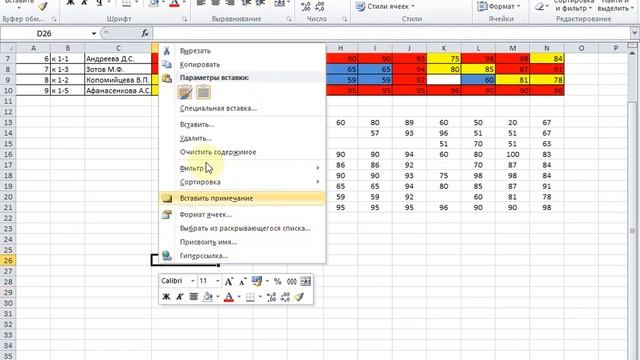This screenshot has width=640, height=360.
Task: Expand the formula bar with its arrow
Action: 635,33
